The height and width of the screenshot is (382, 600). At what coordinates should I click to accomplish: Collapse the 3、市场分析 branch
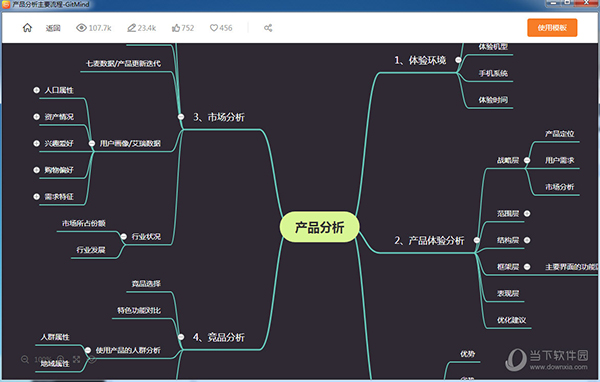pos(181,116)
